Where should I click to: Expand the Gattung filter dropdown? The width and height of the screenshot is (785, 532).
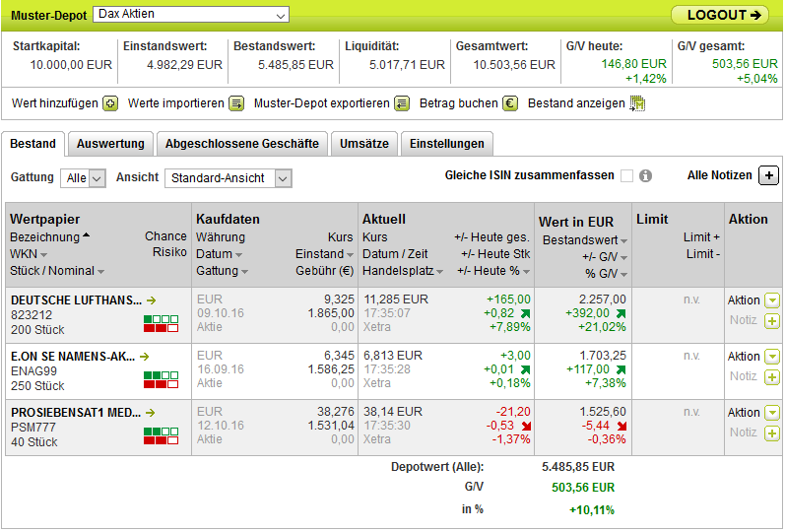click(83, 178)
